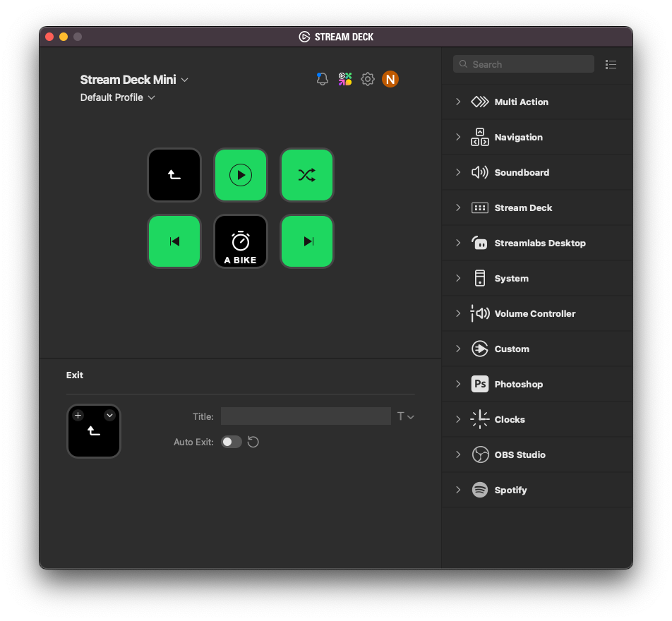Click the Custom category icon
The height and width of the screenshot is (621, 672).
(x=479, y=349)
